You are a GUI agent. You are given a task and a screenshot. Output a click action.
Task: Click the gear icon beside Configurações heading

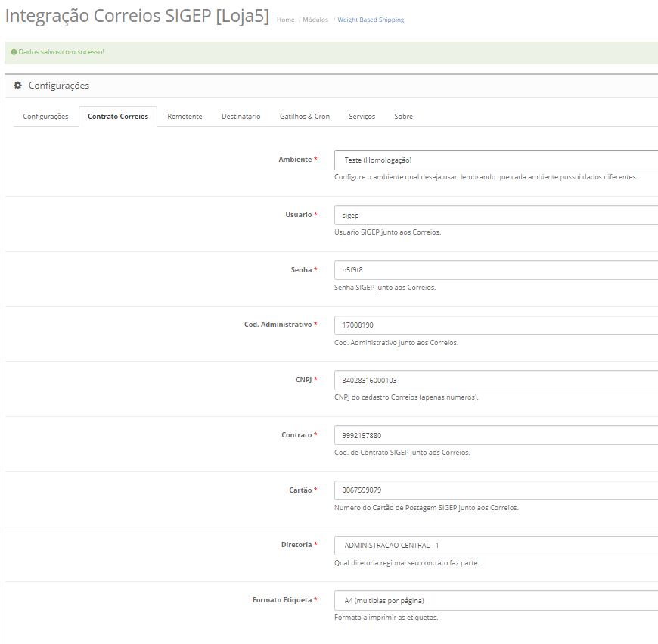click(x=18, y=86)
